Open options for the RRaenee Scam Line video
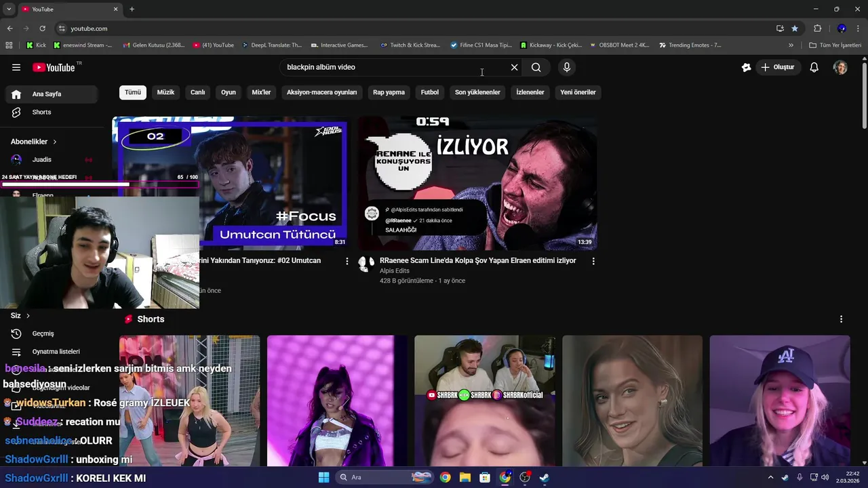 point(593,261)
